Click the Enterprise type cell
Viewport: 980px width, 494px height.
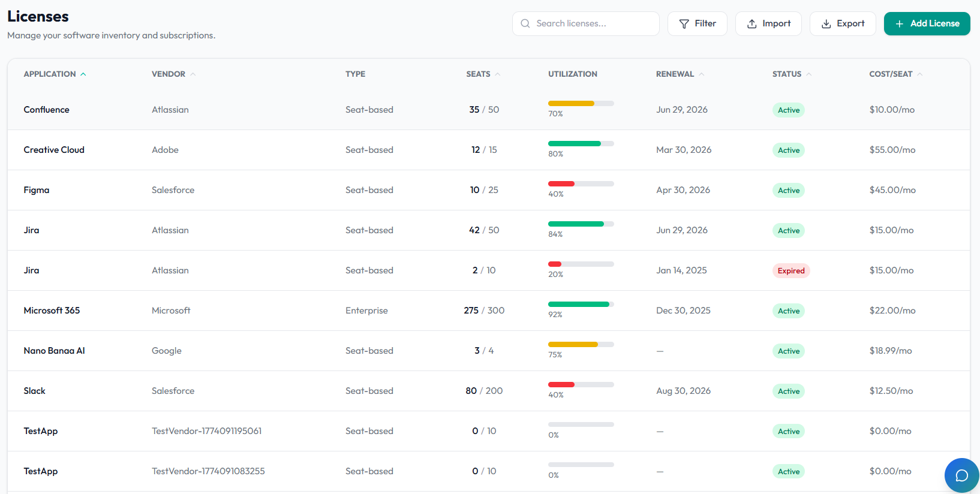(366, 311)
